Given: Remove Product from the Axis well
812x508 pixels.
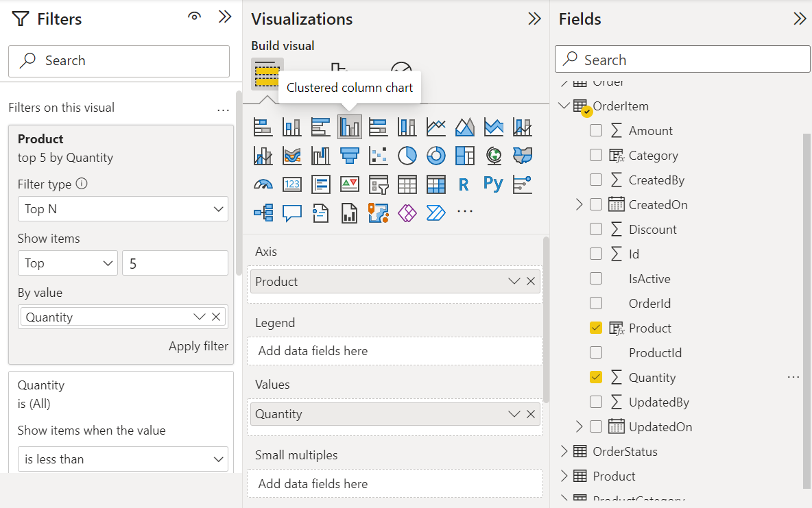Looking at the screenshot, I should click(x=531, y=281).
